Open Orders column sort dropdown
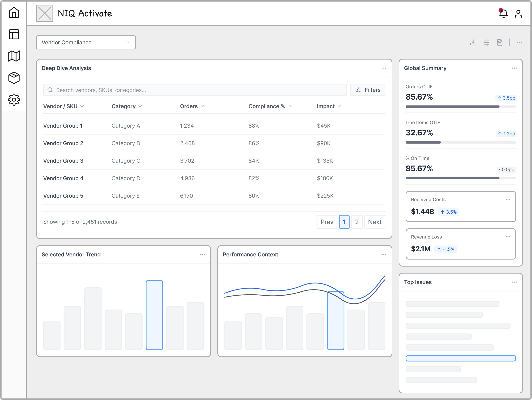Viewport: 532px width, 400px height. [202, 106]
